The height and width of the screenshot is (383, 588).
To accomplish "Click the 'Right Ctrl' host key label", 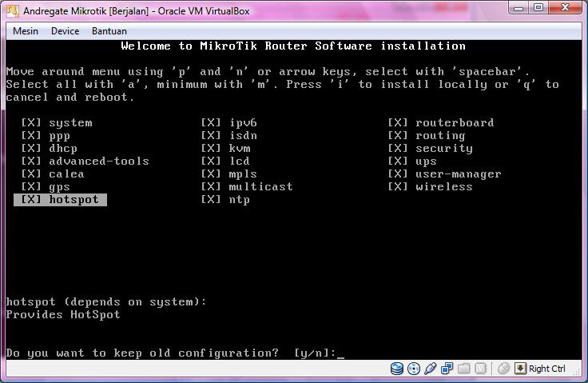I will (x=546, y=369).
